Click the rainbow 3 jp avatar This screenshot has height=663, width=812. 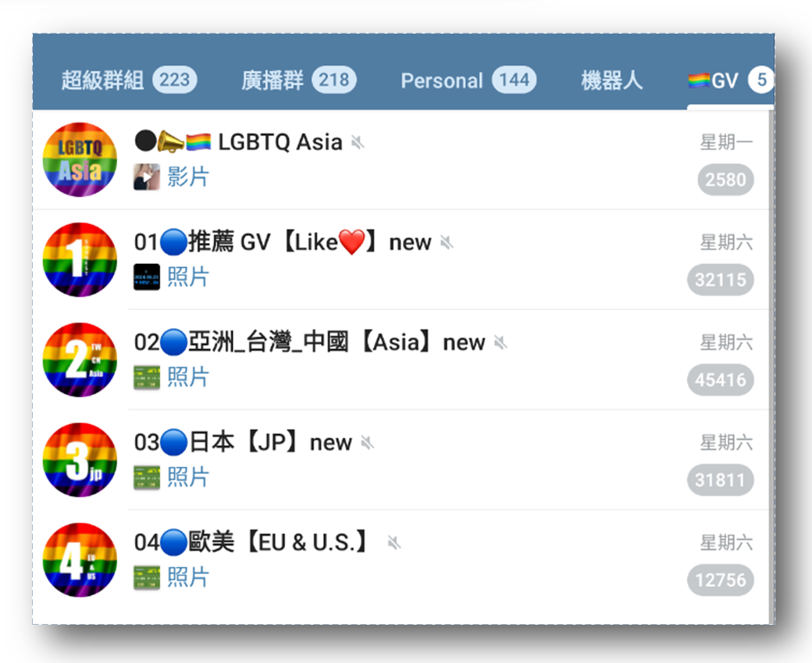click(80, 460)
